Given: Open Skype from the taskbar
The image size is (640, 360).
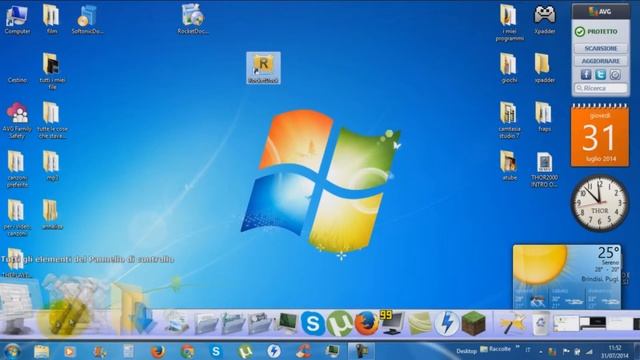Looking at the screenshot, I should (x=216, y=351).
